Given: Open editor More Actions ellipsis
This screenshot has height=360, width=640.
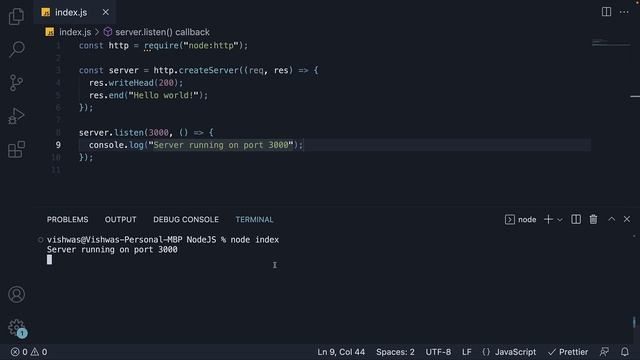Looking at the screenshot, I should pos(624,12).
